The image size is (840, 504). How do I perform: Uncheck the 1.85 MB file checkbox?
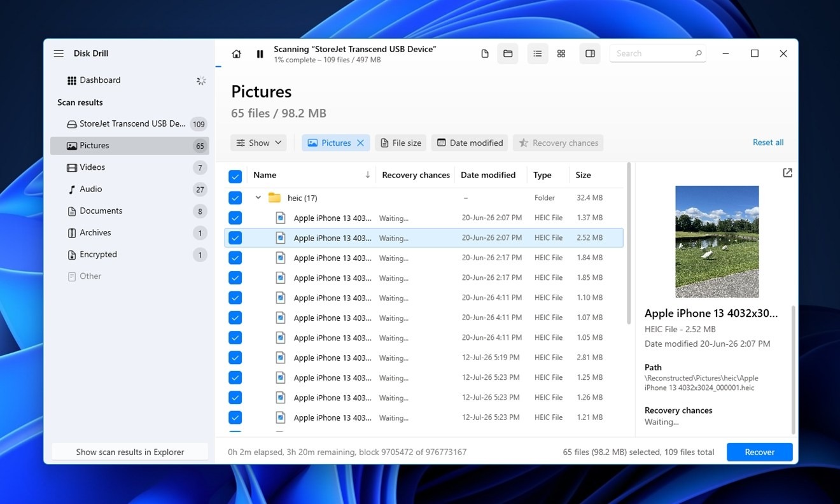[x=235, y=277]
